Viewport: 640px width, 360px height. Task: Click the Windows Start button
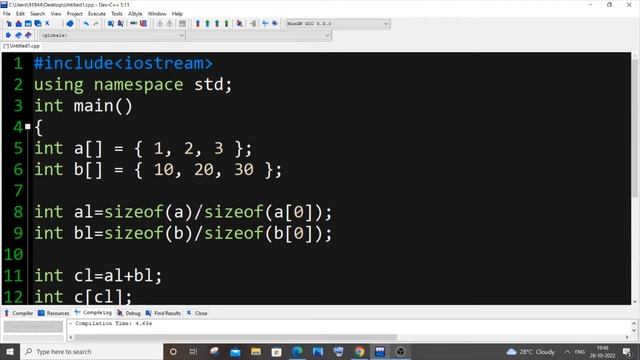tap(9, 351)
